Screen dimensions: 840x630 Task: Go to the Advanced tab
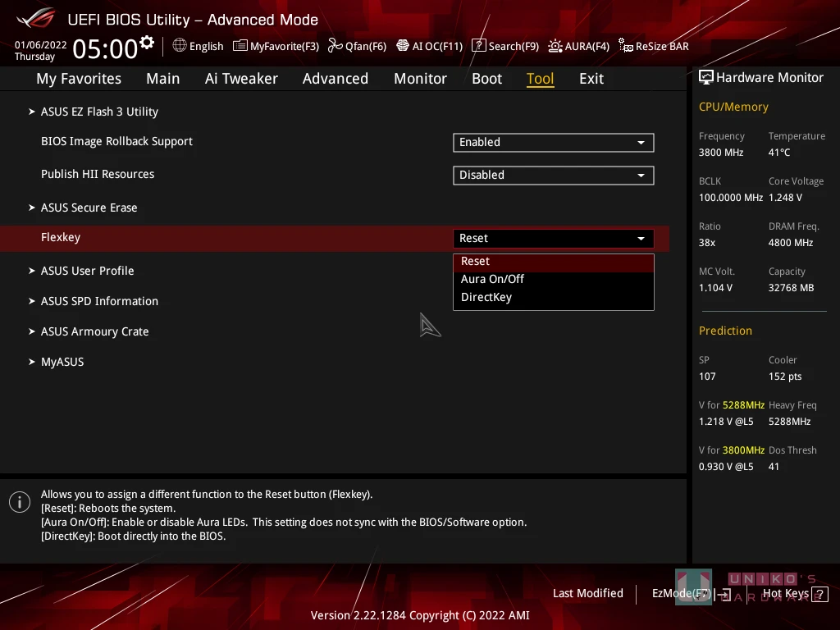pos(336,79)
